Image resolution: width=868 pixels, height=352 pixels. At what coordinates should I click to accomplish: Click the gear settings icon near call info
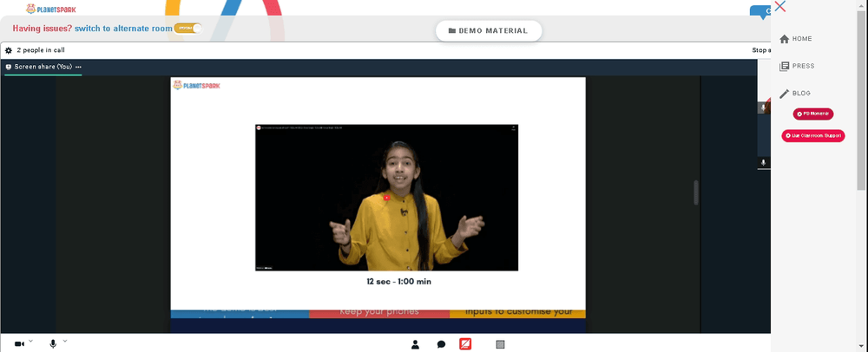[x=9, y=50]
